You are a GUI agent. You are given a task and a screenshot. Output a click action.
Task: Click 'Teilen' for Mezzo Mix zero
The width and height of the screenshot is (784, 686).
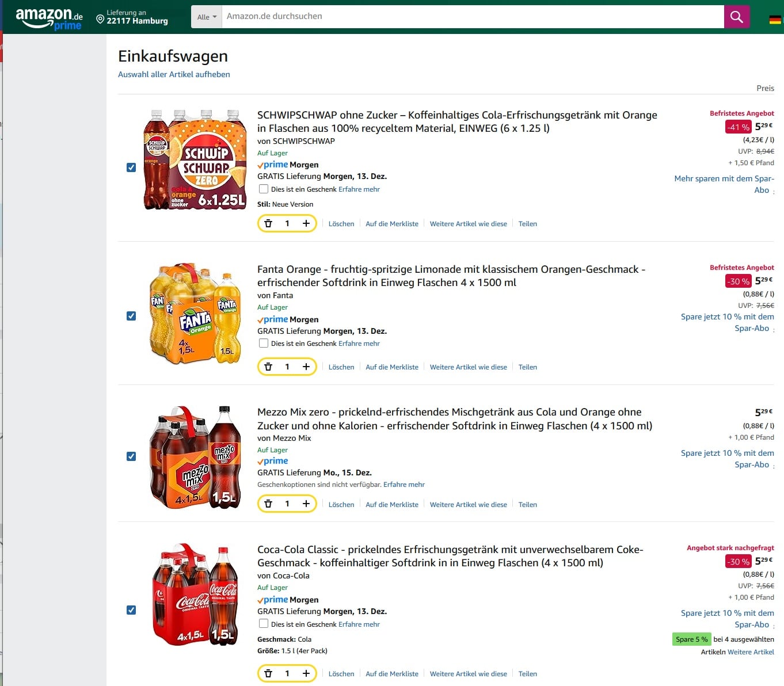[x=527, y=505]
